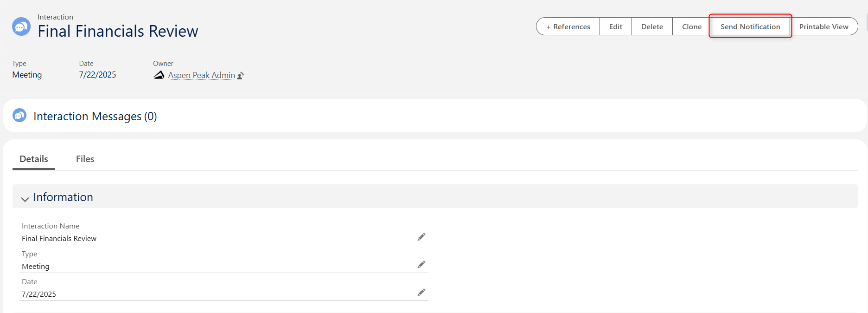868x313 pixels.
Task: Click pencil icon for Type field
Action: click(421, 265)
